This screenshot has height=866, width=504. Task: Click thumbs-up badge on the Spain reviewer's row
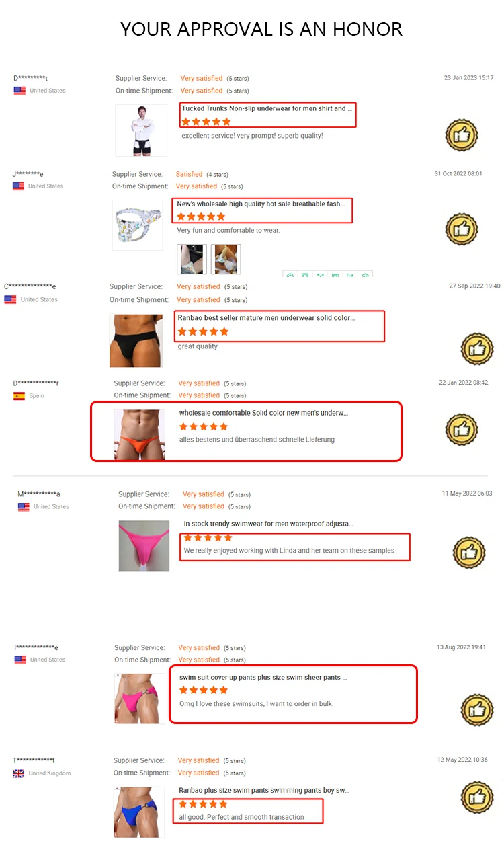(x=462, y=428)
